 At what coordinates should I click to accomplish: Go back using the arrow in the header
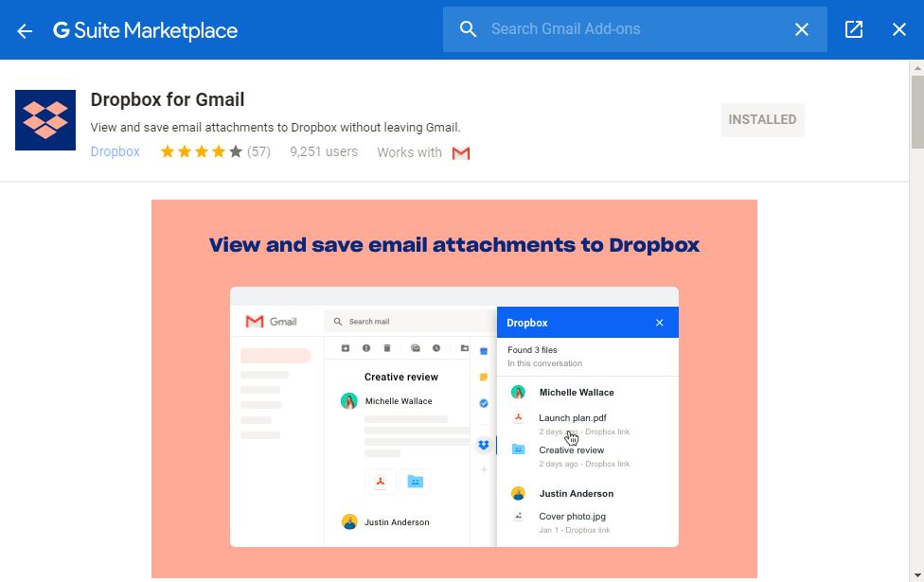[x=24, y=29]
